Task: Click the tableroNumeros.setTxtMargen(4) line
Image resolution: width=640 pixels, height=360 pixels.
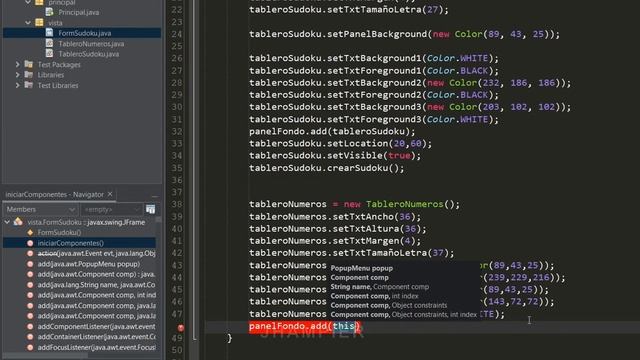Action: (x=335, y=241)
